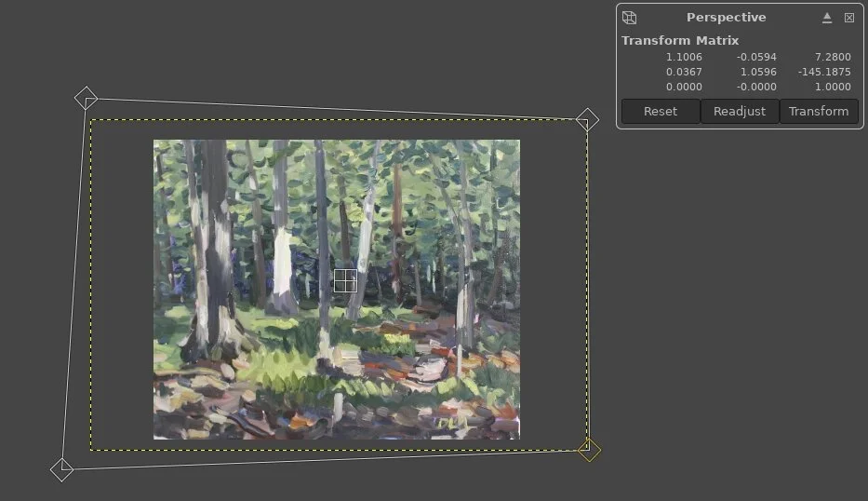Click the forest painting on the canvas
868x501 pixels.
[x=337, y=290]
